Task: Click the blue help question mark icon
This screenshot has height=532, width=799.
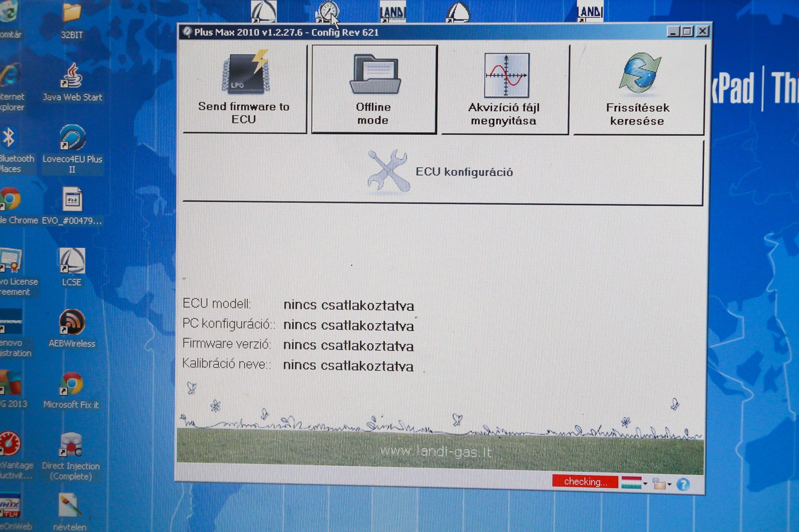Action: (683, 484)
